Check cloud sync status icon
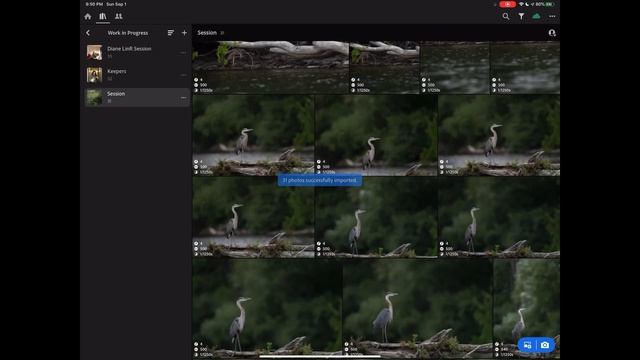 (536, 16)
